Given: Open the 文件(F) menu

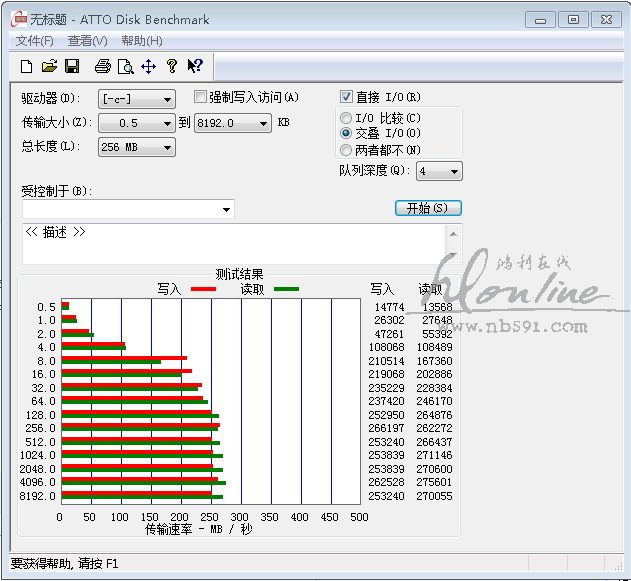Looking at the screenshot, I should point(35,41).
